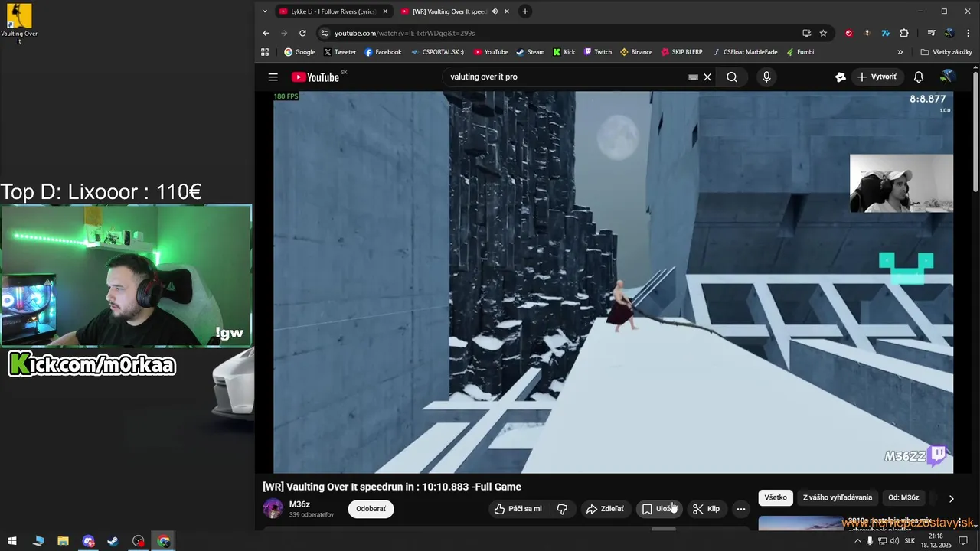The height and width of the screenshot is (551, 980).
Task: Open the Kick bookmark
Action: (x=563, y=52)
